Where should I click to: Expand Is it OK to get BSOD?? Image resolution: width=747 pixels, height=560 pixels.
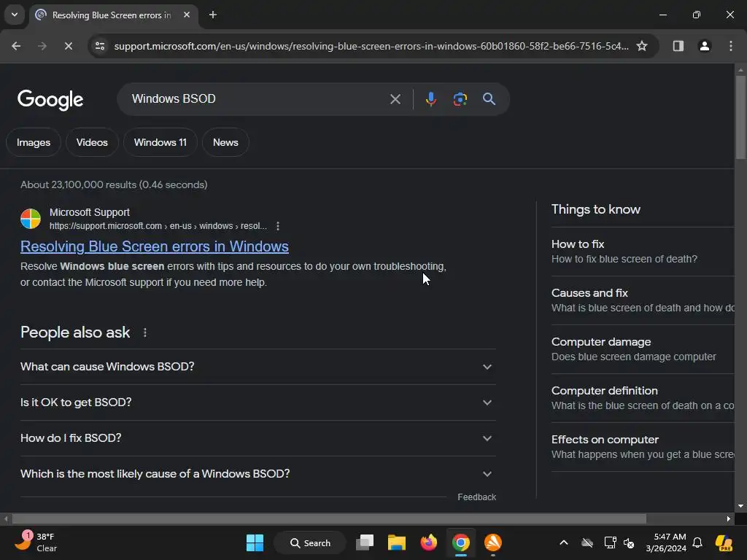[258, 402]
